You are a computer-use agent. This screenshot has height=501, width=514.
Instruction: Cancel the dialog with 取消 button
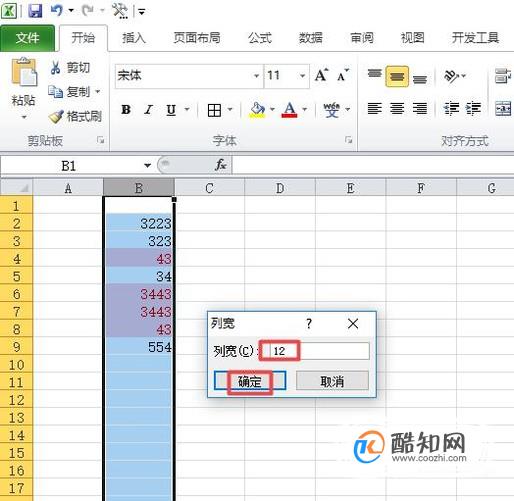click(332, 381)
